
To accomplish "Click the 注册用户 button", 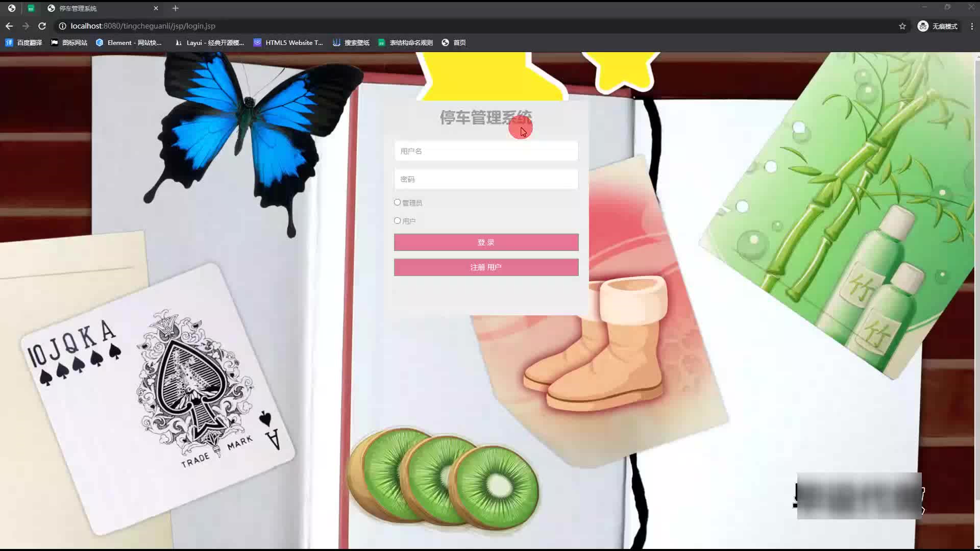I will pos(486,267).
